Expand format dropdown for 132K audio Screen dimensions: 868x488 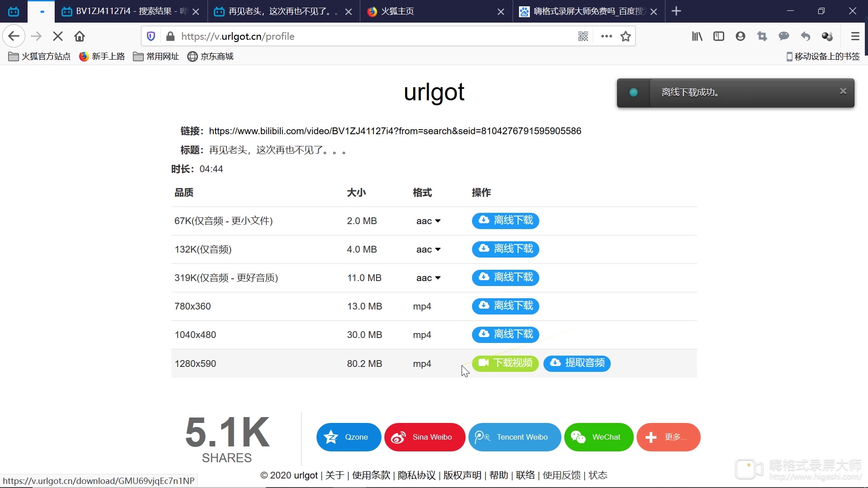click(428, 249)
